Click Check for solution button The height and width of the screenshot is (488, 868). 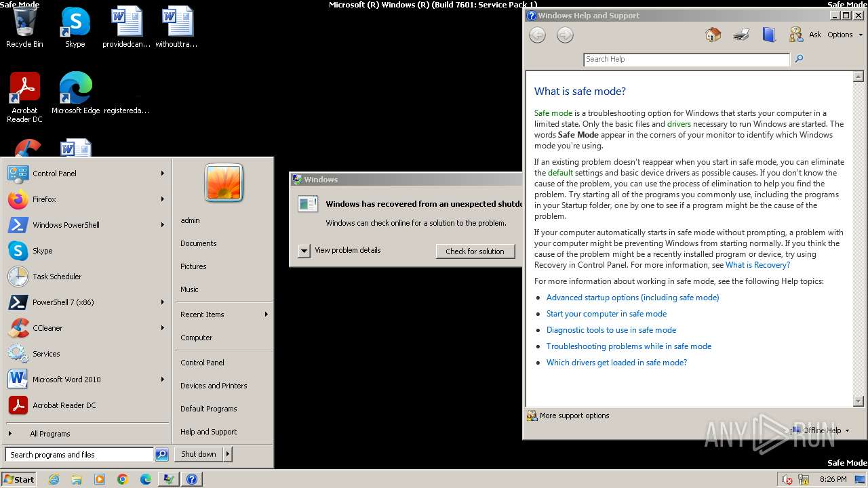[x=475, y=251]
